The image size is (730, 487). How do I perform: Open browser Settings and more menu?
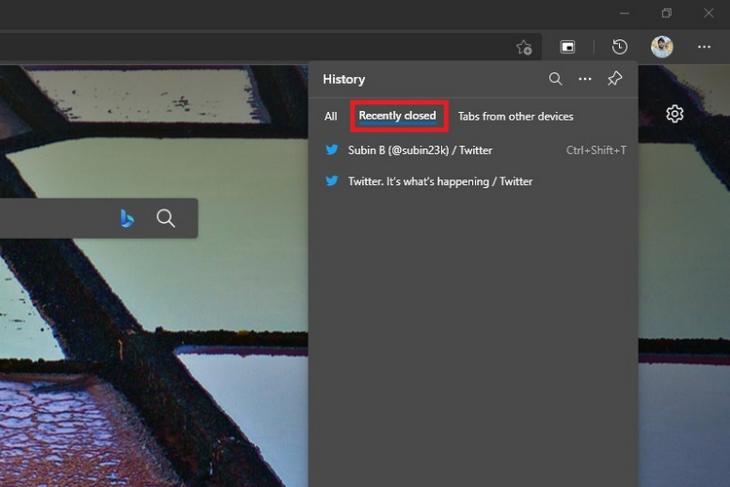click(x=704, y=47)
